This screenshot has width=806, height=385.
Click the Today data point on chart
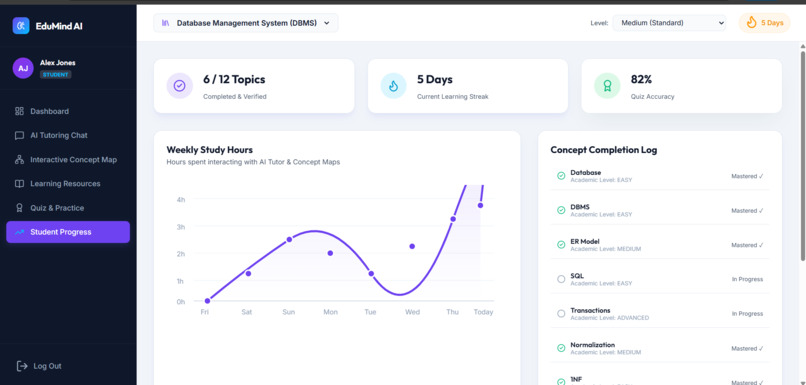480,206
